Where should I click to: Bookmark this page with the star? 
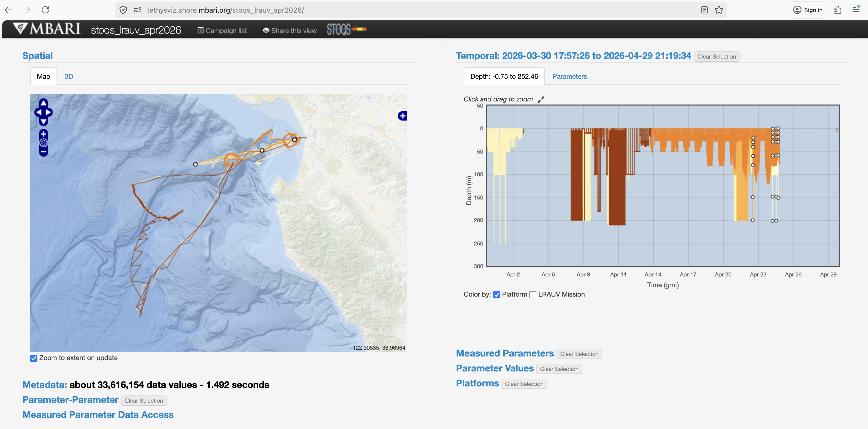(x=719, y=10)
